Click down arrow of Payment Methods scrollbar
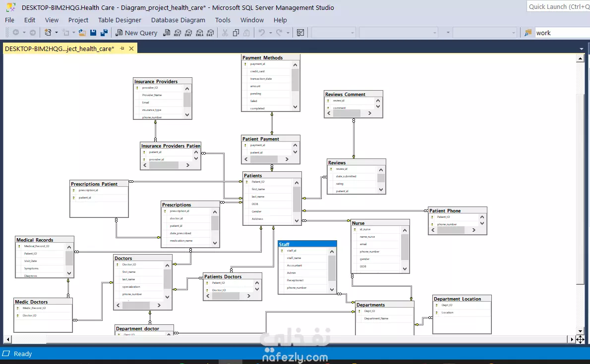This screenshot has width=590, height=364. [295, 107]
